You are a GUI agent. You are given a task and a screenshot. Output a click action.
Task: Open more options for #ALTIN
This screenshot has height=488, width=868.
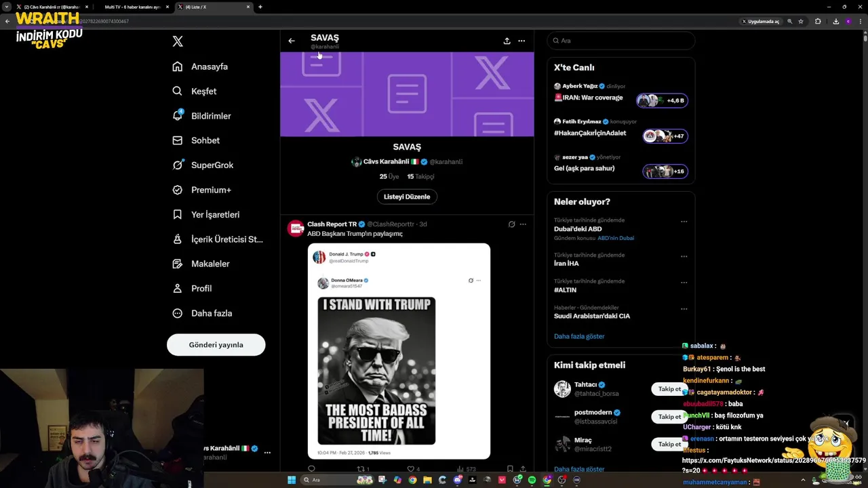click(684, 283)
